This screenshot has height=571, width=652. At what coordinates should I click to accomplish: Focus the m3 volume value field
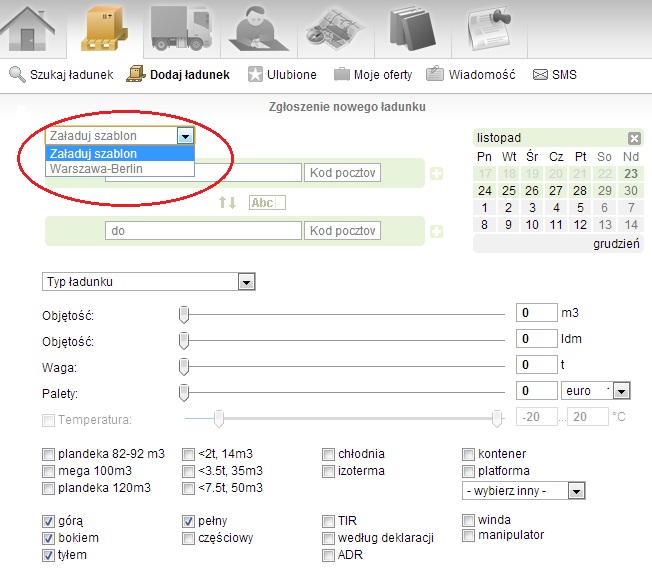tap(536, 313)
